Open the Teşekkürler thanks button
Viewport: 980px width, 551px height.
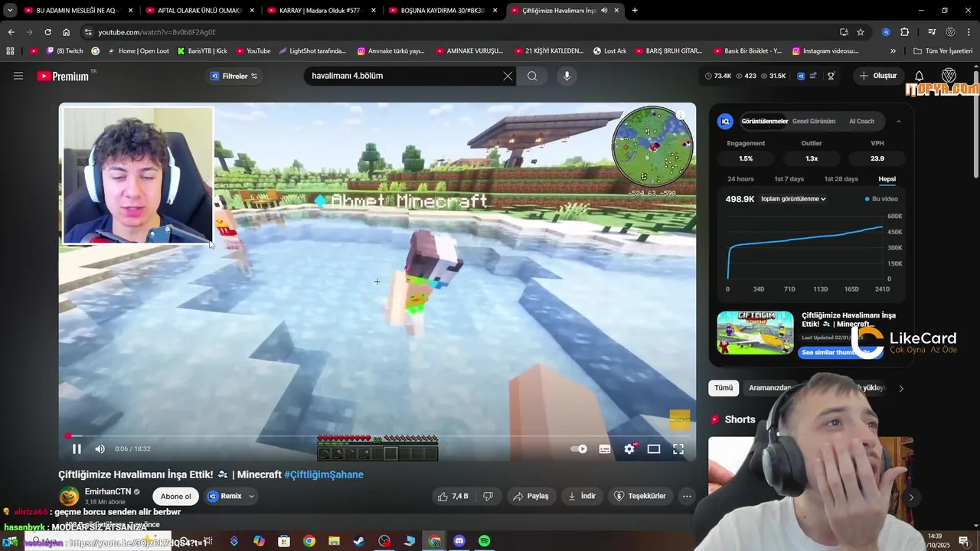click(x=640, y=496)
